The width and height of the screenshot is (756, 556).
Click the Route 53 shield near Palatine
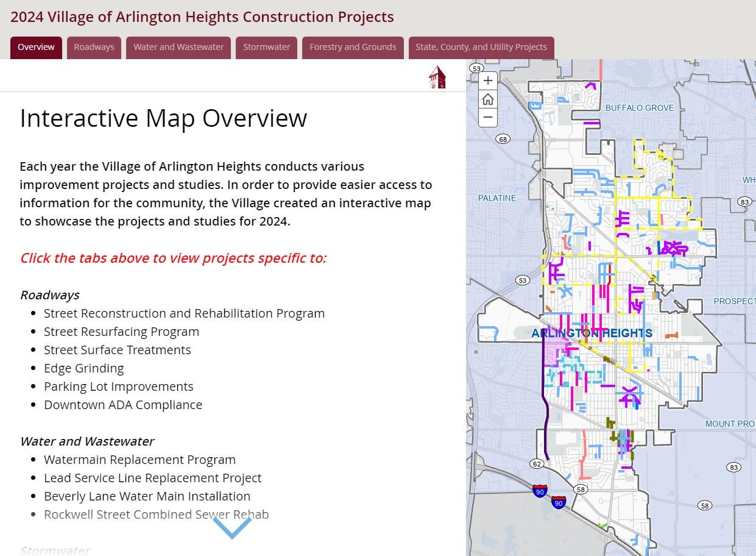pyautogui.click(x=522, y=280)
